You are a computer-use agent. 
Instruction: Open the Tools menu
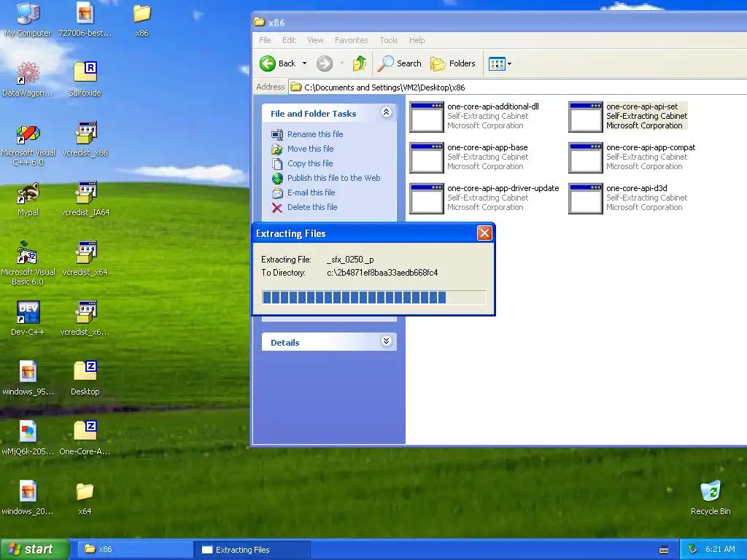pos(389,40)
